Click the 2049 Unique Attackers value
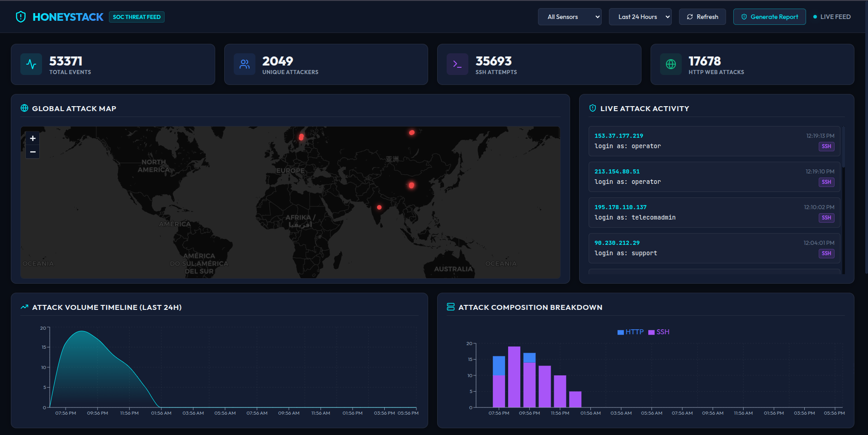Image resolution: width=868 pixels, height=435 pixels. coord(278,61)
